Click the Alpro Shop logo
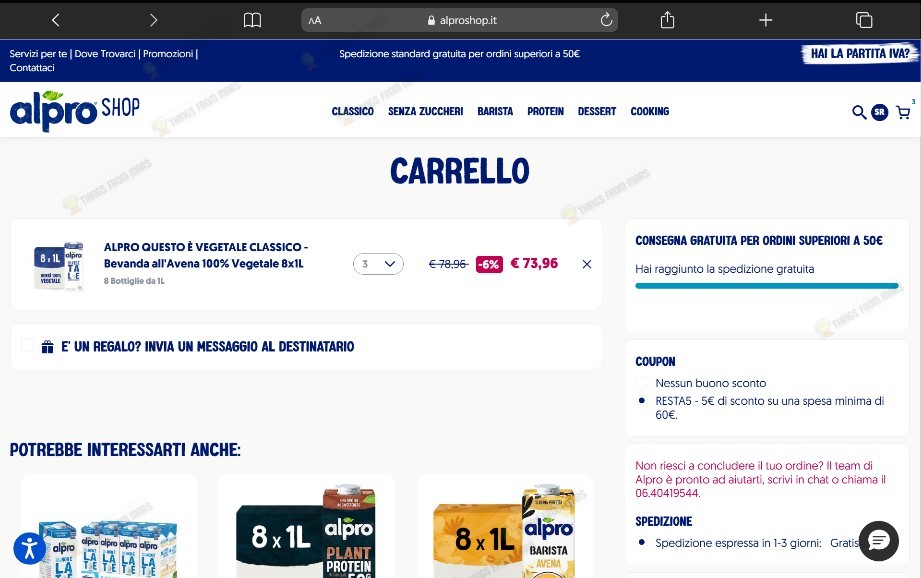Image resolution: width=921 pixels, height=578 pixels. tap(75, 110)
